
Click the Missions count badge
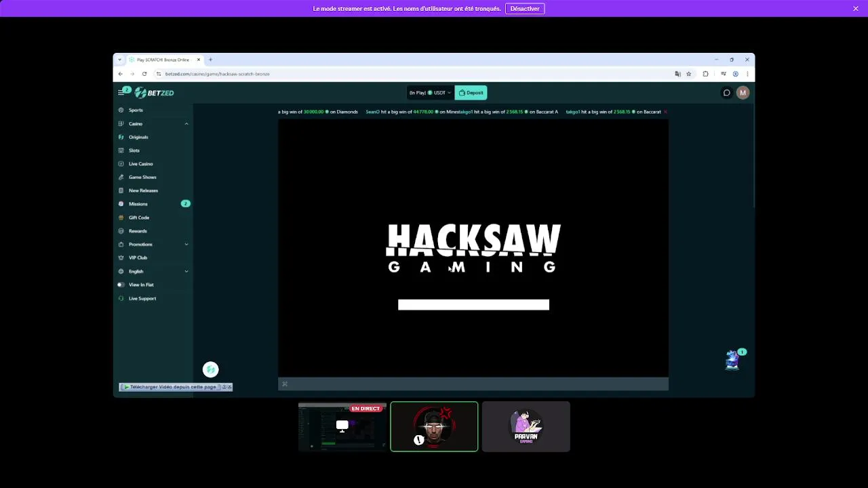click(185, 203)
